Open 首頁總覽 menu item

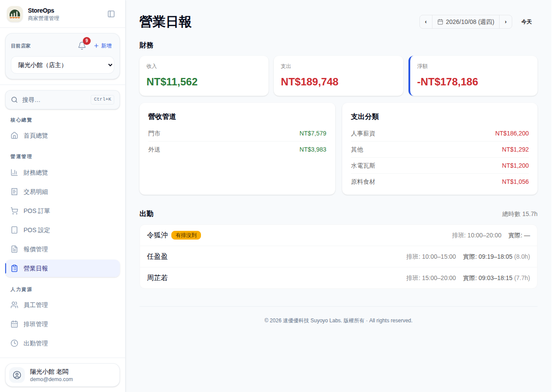(x=62, y=135)
